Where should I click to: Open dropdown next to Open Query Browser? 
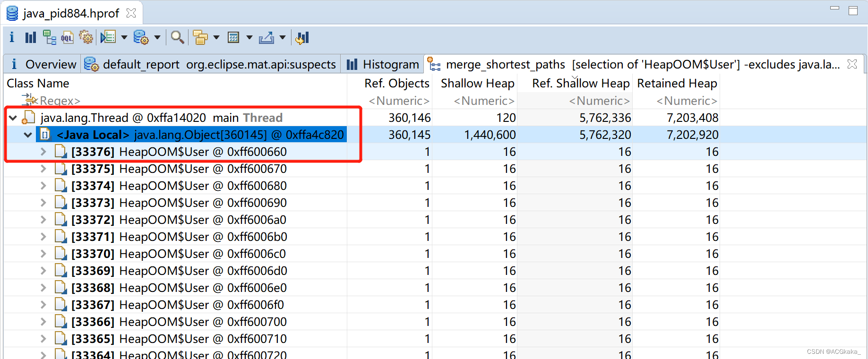157,37
